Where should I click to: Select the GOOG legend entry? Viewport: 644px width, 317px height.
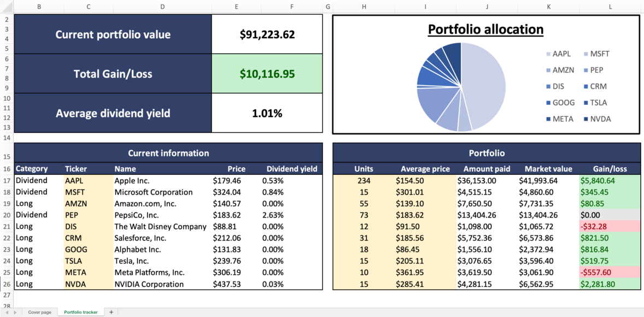pos(563,102)
